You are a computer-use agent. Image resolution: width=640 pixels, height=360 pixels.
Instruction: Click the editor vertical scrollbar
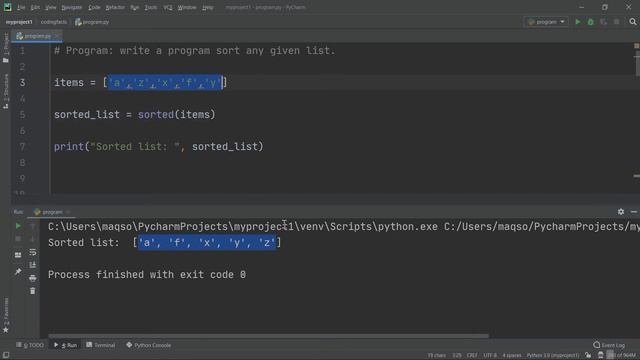[x=637, y=65]
